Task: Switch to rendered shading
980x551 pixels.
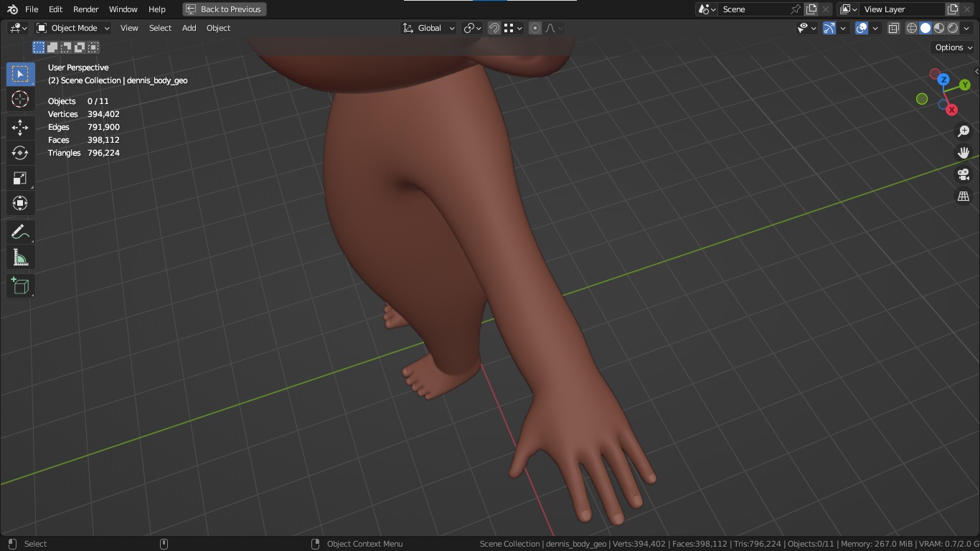Action: (953, 28)
